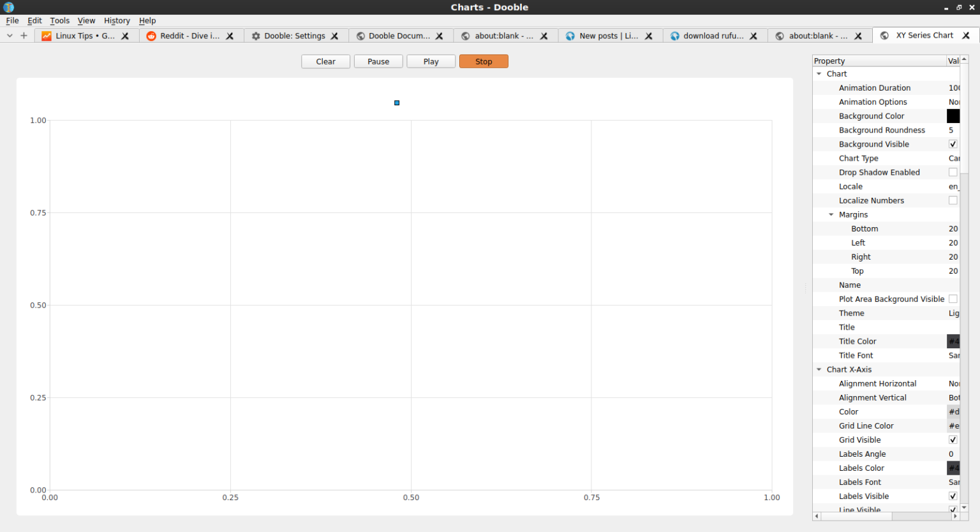The height and width of the screenshot is (532, 980).
Task: Uncheck the Grid Visible checkbox
Action: (953, 440)
